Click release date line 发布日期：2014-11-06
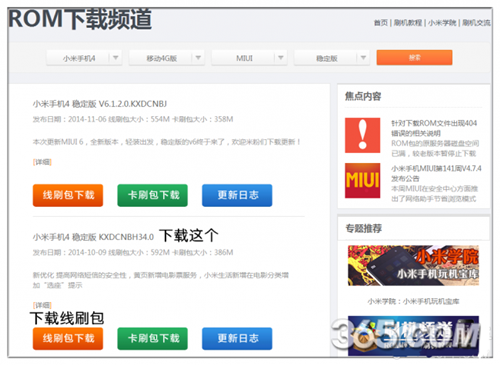 point(133,119)
